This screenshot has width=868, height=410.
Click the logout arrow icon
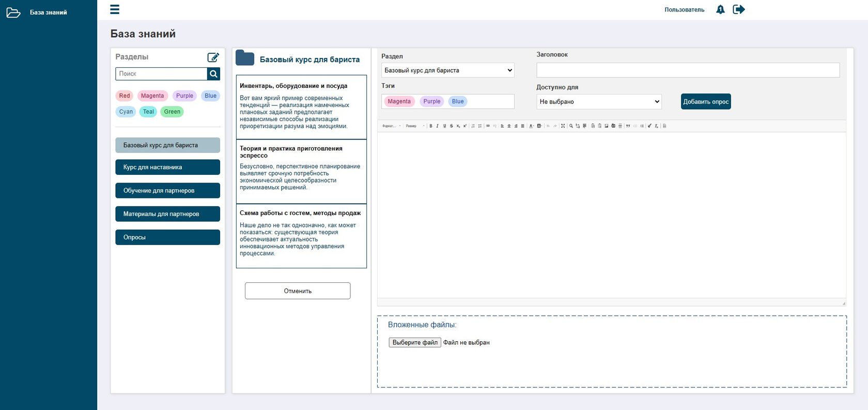coord(739,9)
